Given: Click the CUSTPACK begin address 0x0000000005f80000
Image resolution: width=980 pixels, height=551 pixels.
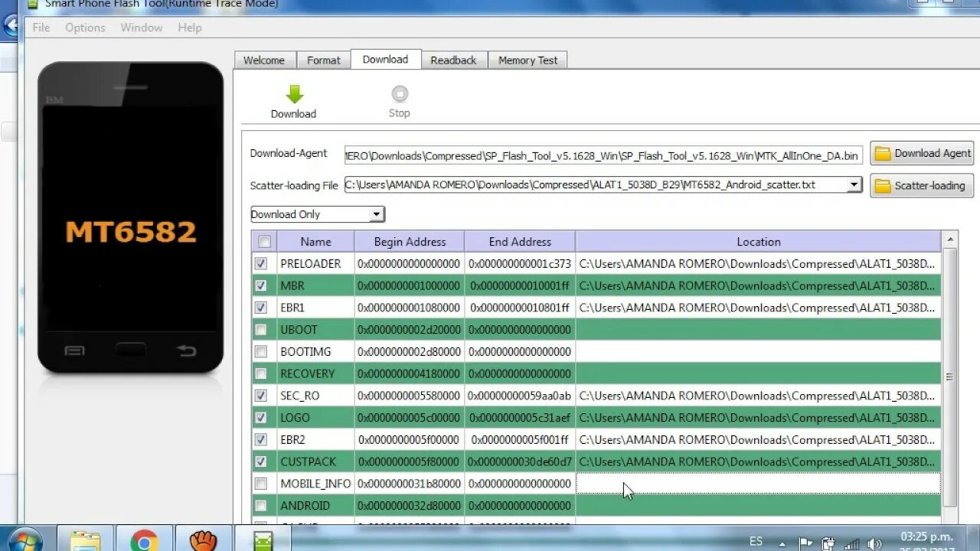Looking at the screenshot, I should click(410, 461).
